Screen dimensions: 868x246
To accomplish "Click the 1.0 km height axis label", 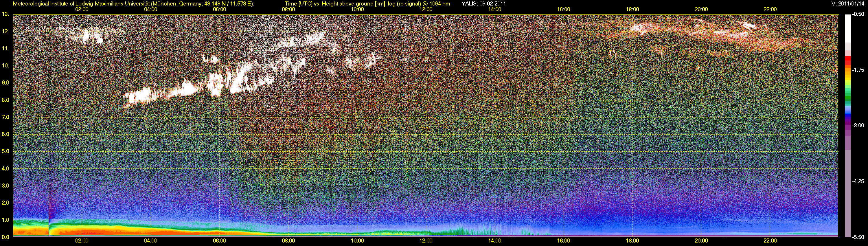I will coord(5,220).
